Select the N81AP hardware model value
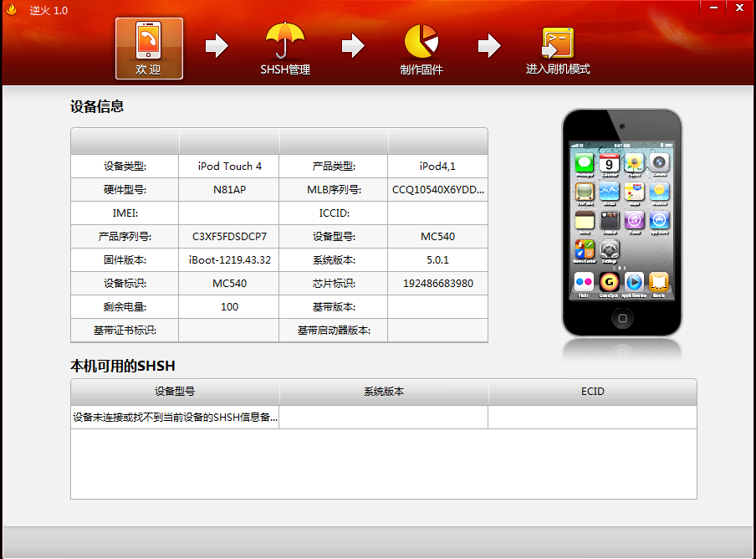Image resolution: width=756 pixels, height=559 pixels. pos(229,190)
